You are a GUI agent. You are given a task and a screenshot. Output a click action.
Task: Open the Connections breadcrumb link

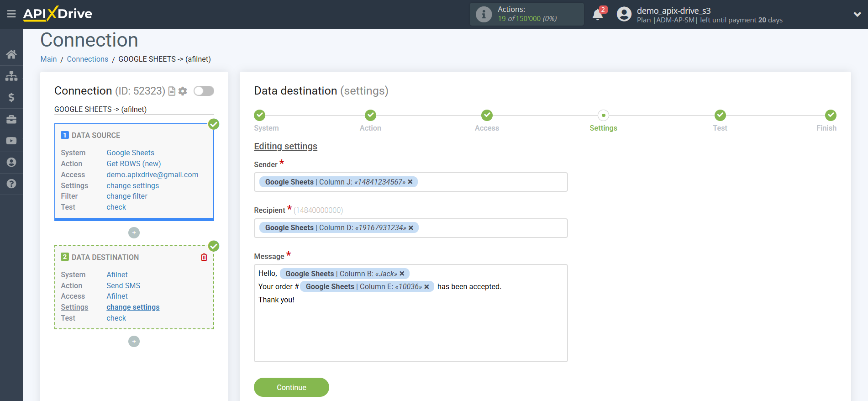click(88, 59)
